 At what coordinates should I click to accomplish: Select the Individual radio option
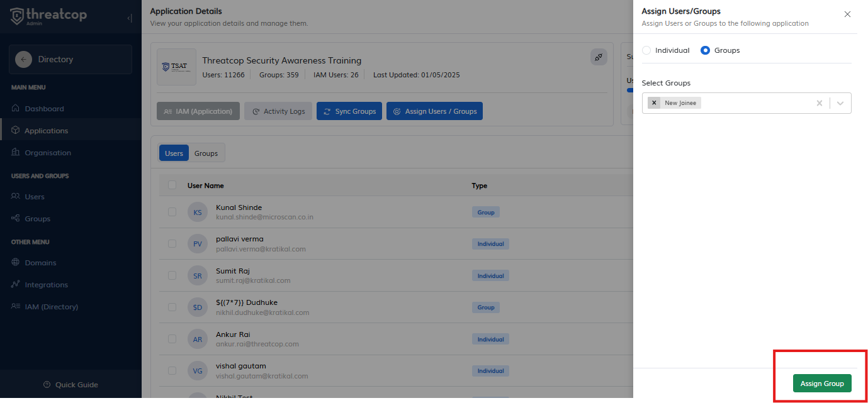[x=646, y=50]
